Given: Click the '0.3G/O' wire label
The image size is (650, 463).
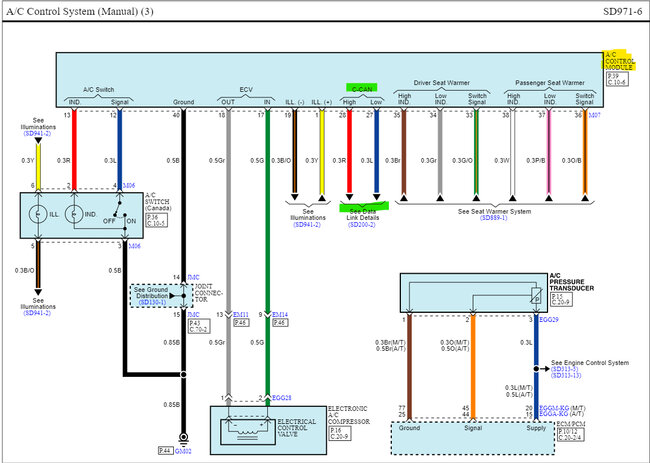Looking at the screenshot, I should [x=462, y=160].
